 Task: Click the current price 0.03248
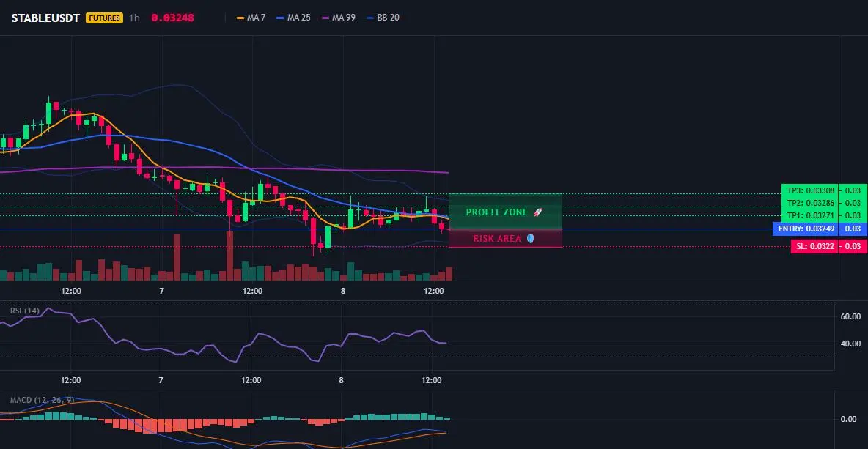[x=172, y=18]
